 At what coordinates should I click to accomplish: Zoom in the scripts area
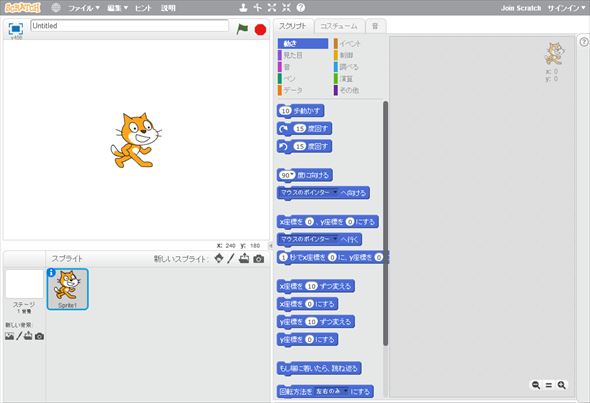click(561, 385)
